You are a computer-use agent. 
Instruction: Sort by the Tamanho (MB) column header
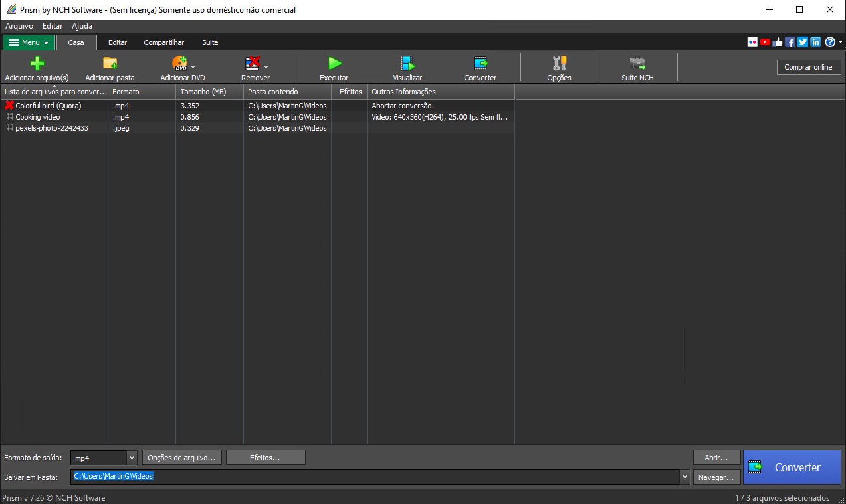point(209,92)
